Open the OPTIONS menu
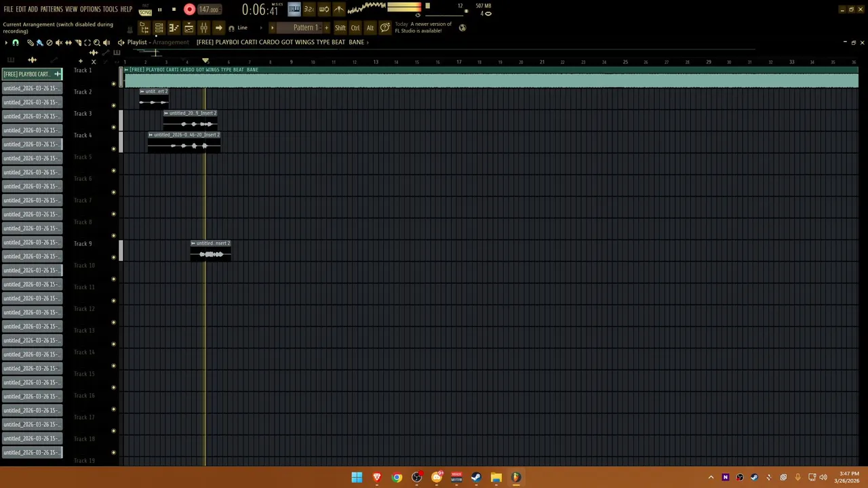868x488 pixels. [90, 9]
